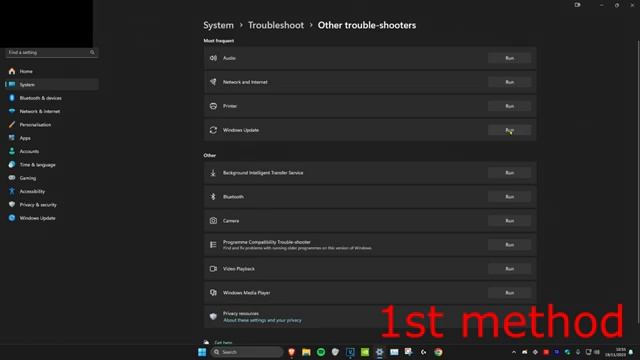Open Bluetooth & devices settings
The height and width of the screenshot is (360, 640).
tap(51, 98)
